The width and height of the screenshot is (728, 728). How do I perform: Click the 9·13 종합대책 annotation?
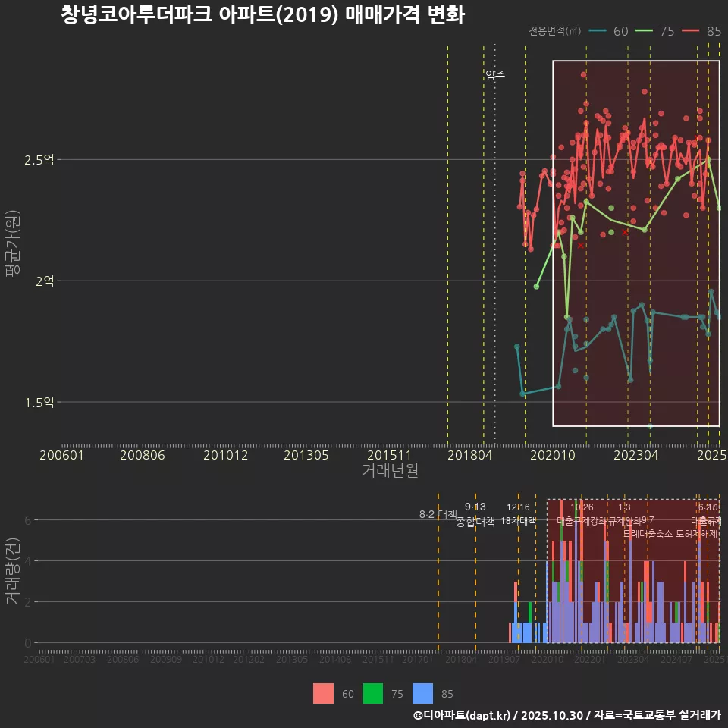[475, 512]
